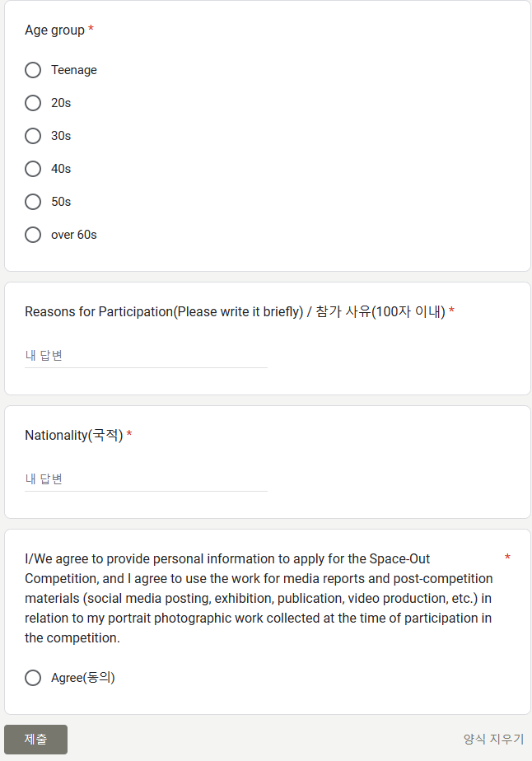532x761 pixels.
Task: Select the Teenage age group option
Action: [32, 70]
